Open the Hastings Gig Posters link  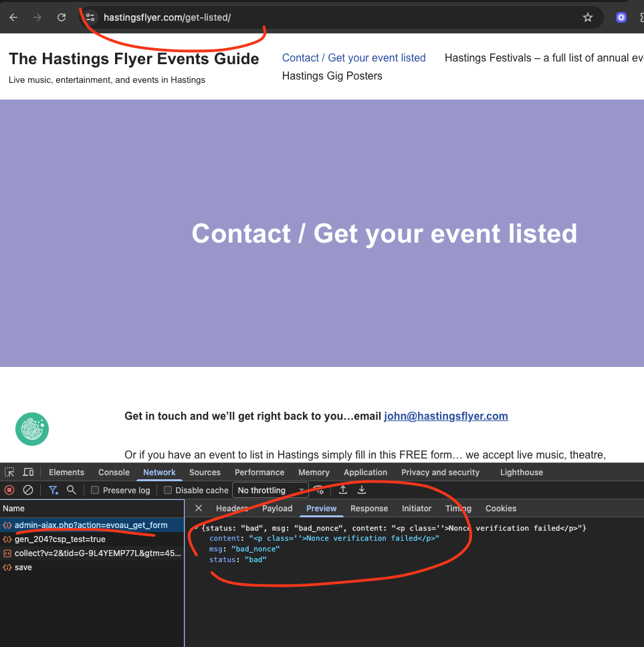click(332, 76)
